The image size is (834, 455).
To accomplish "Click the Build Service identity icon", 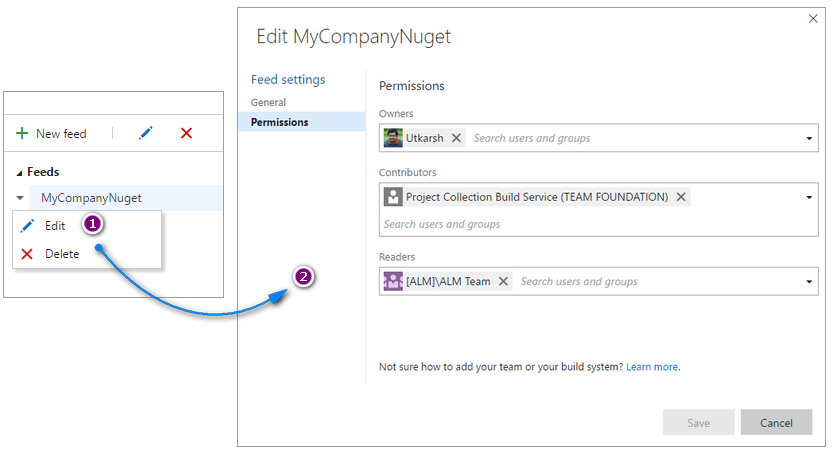I will [x=393, y=197].
